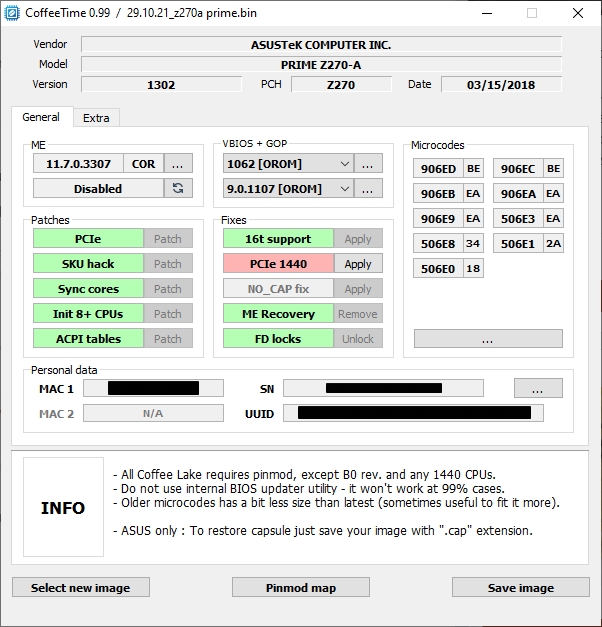
Task: Click the Sync cores status label
Action: 88,289
